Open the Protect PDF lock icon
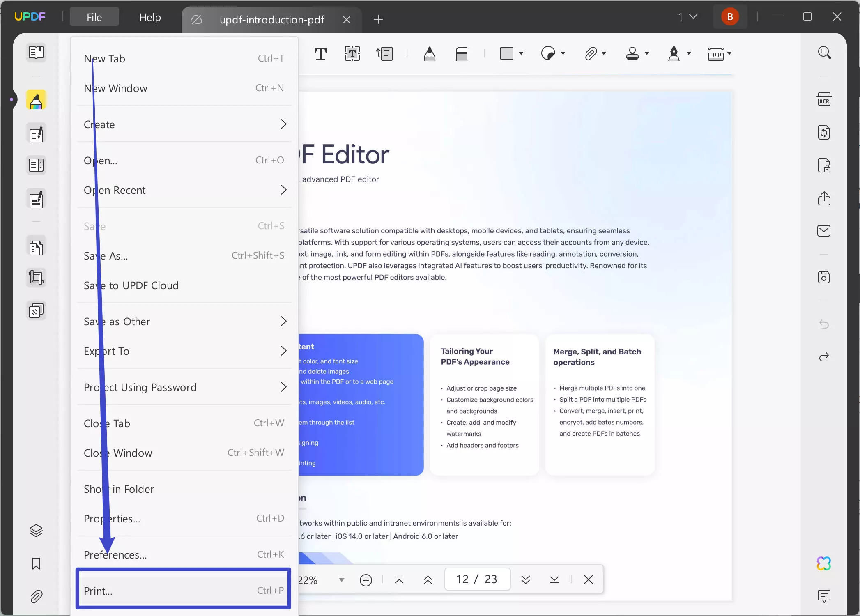 click(x=824, y=165)
